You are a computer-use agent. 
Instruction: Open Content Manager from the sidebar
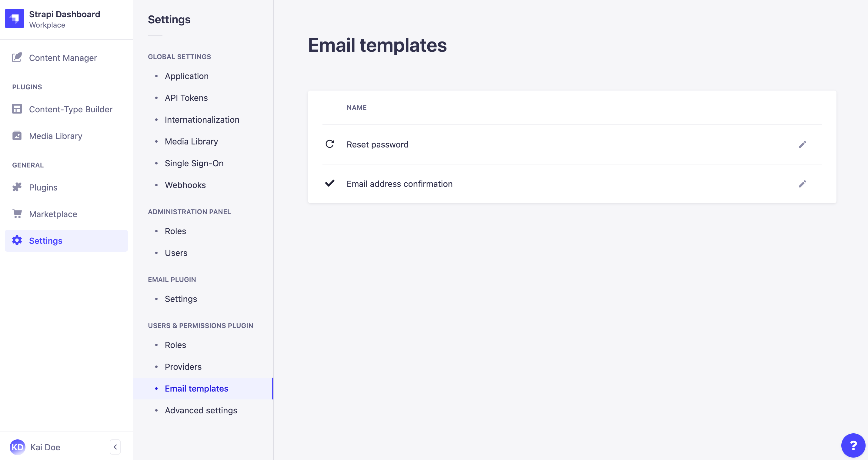(63, 58)
